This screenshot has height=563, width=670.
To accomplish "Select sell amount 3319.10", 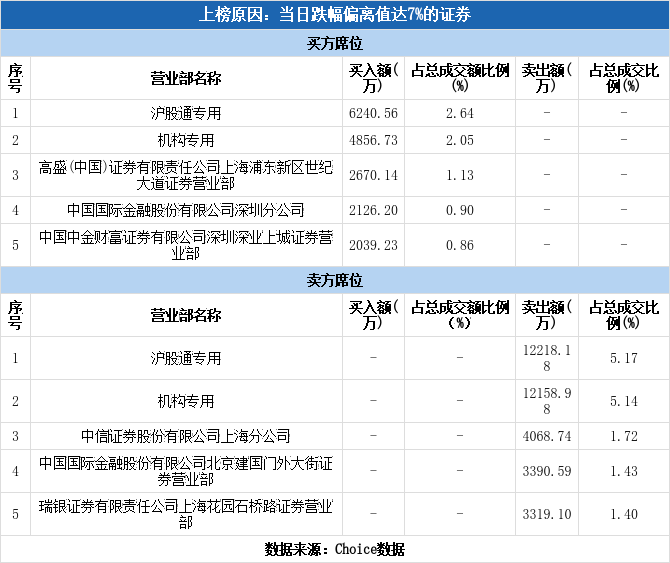I will click(547, 514).
